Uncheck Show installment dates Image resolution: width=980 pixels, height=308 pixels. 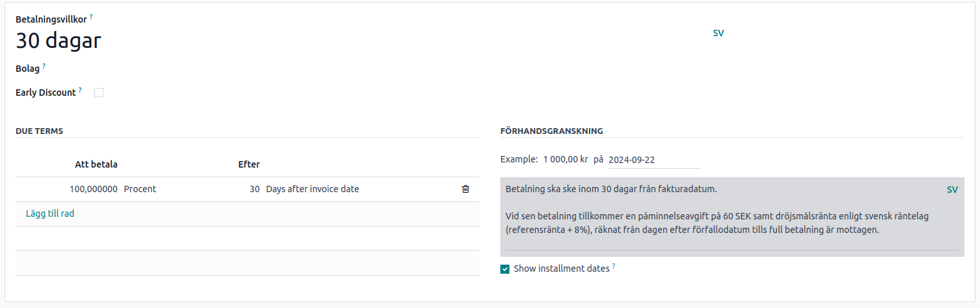click(x=505, y=269)
